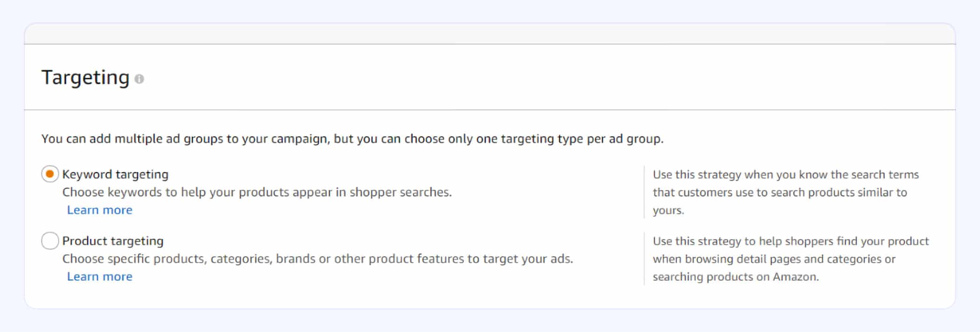Viewport: 980px width, 332px height.
Task: Click the word 'yours.' in keyword tip
Action: [x=668, y=211]
